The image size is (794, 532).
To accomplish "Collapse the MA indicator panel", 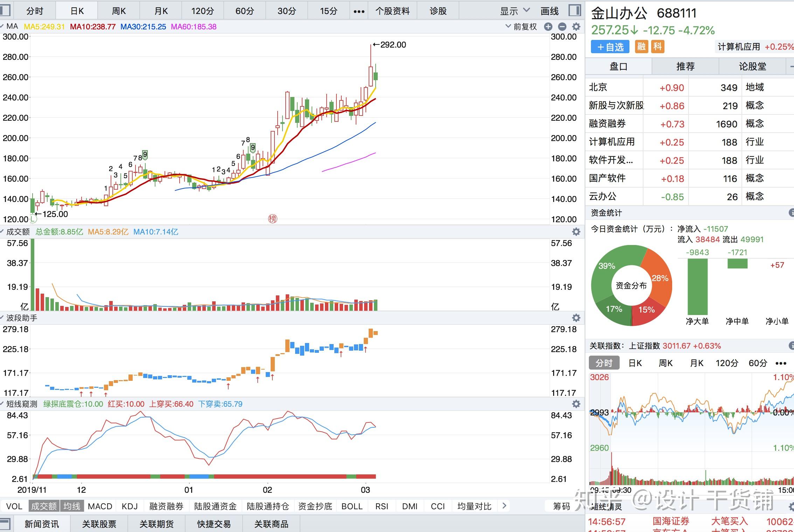I will (2, 27).
